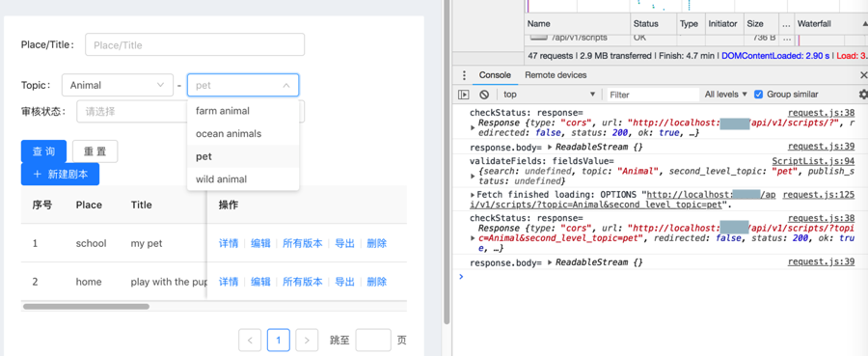
Task: Click 删除 for the school row
Action: [x=377, y=243]
